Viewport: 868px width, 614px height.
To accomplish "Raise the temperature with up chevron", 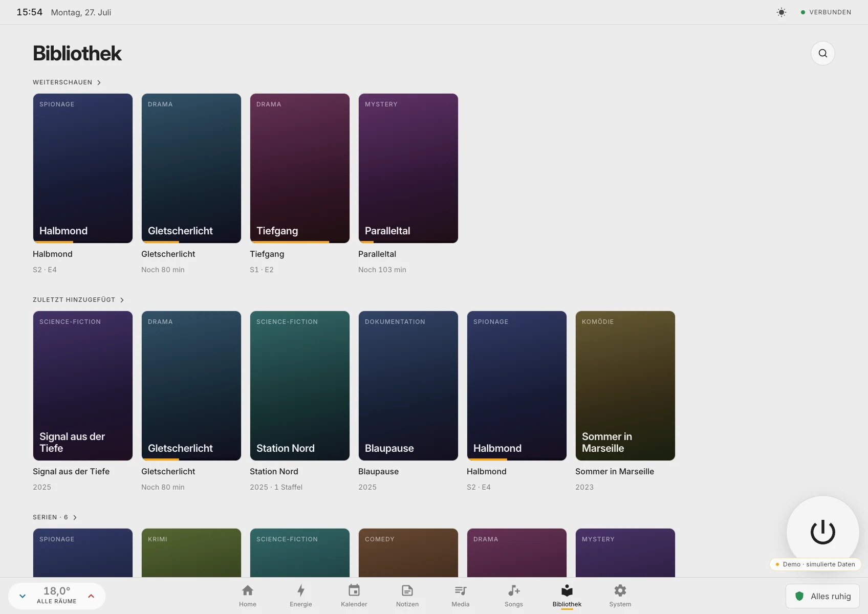I will point(91,596).
